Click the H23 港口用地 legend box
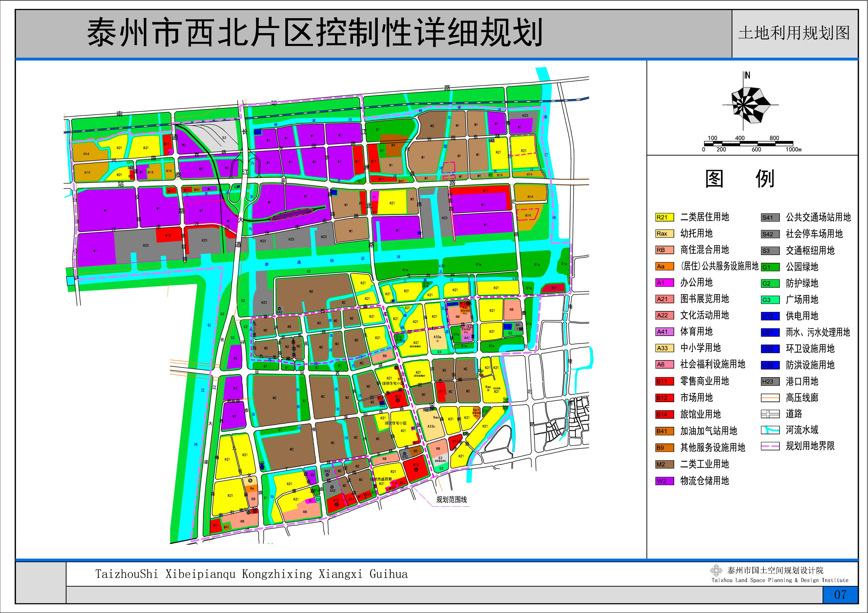 [770, 381]
